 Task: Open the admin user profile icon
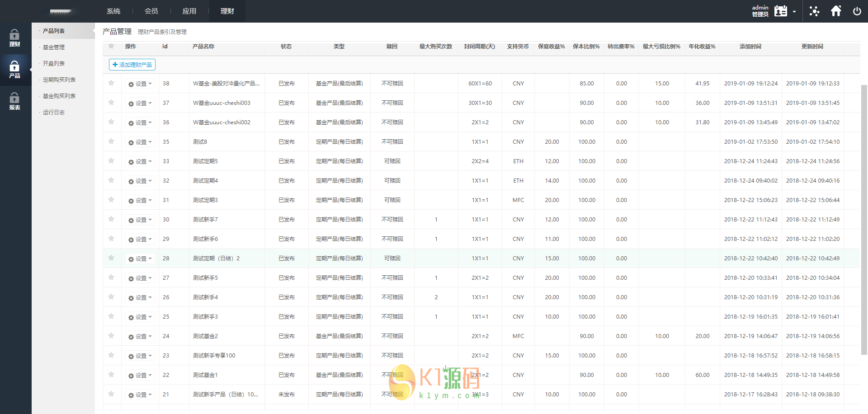click(781, 11)
